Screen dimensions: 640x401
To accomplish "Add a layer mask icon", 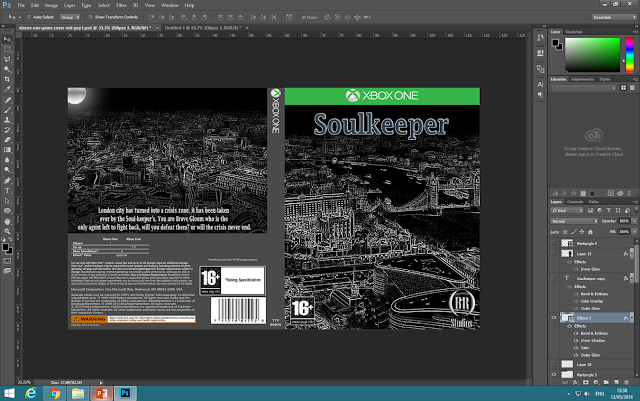I will [586, 383].
